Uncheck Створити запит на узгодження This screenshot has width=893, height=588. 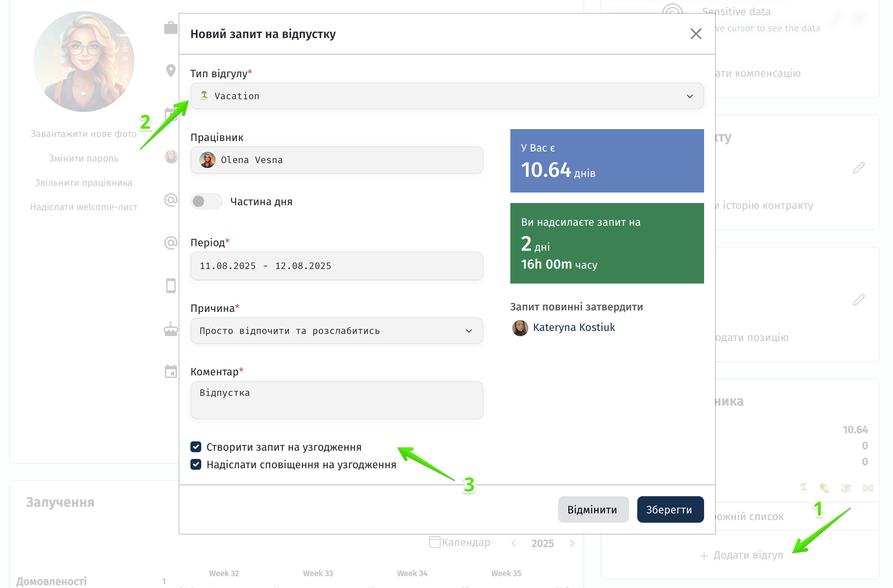pos(196,447)
